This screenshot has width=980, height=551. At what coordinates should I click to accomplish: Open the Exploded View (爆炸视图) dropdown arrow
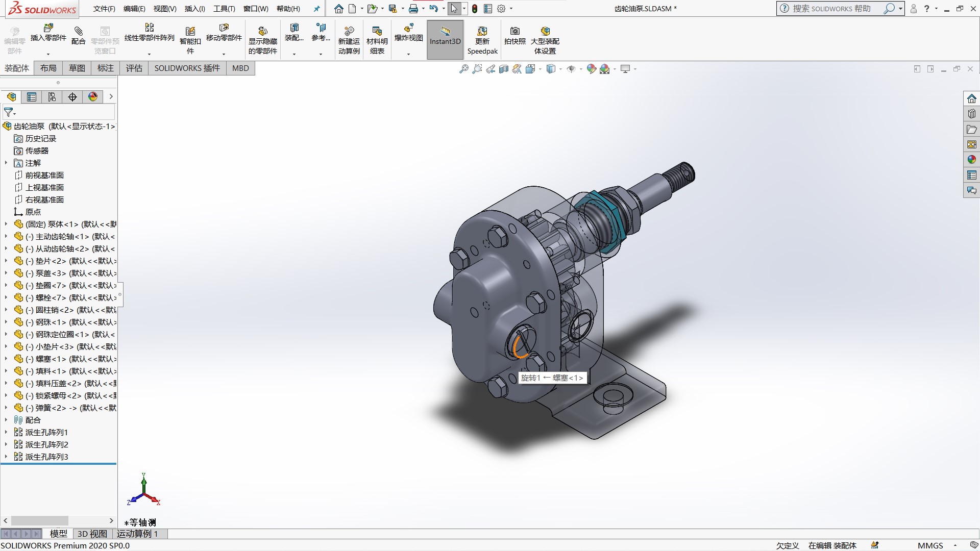point(408,54)
